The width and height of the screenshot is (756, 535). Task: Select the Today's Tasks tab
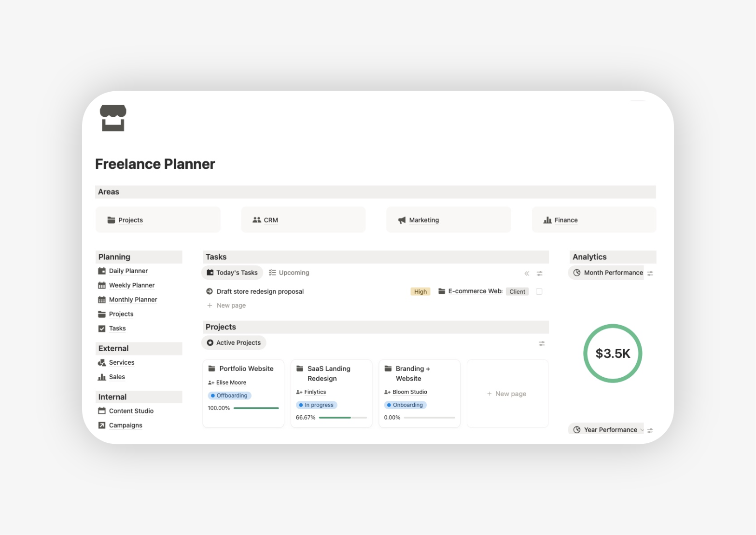[x=232, y=273]
